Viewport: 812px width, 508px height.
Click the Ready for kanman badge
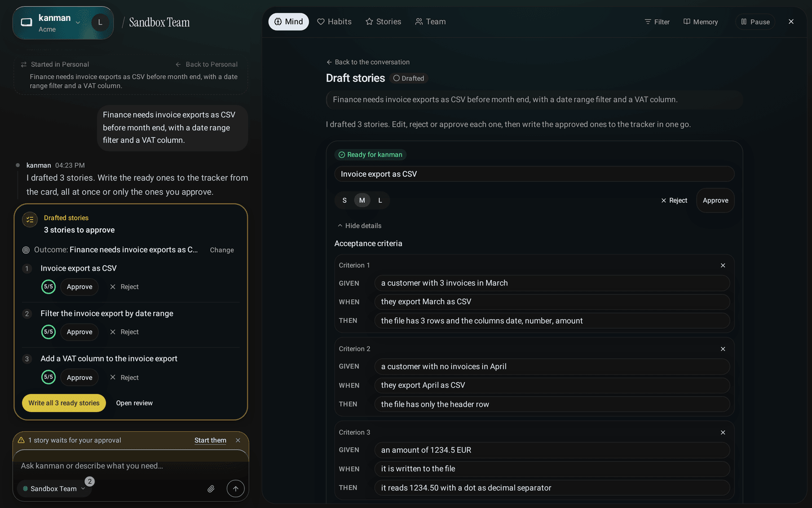370,155
